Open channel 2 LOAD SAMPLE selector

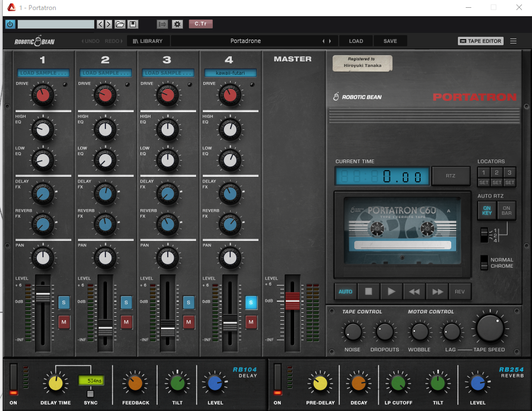[x=106, y=72]
